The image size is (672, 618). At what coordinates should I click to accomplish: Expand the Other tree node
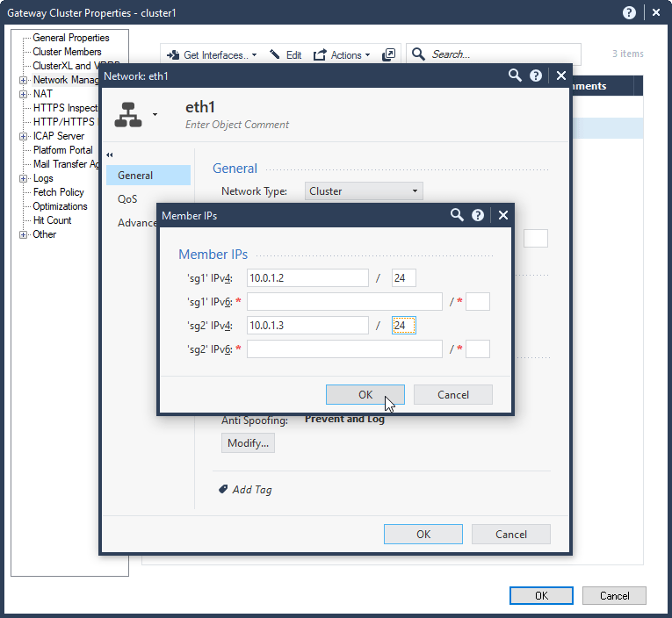pos(24,234)
